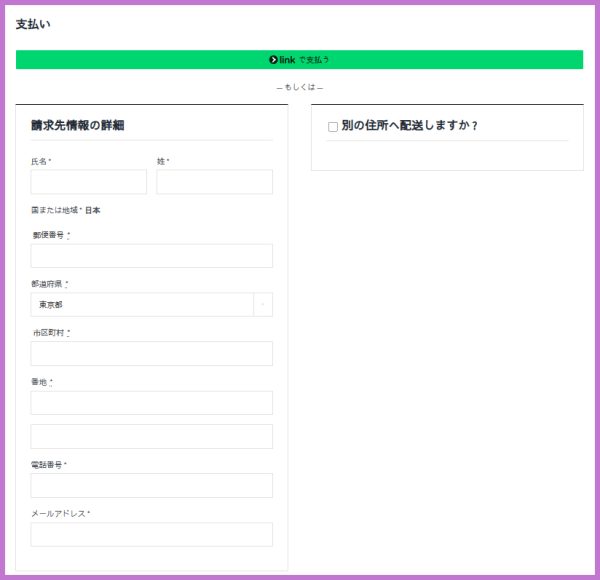Focus the 氏名 input field
This screenshot has height=580, width=600.
88,182
